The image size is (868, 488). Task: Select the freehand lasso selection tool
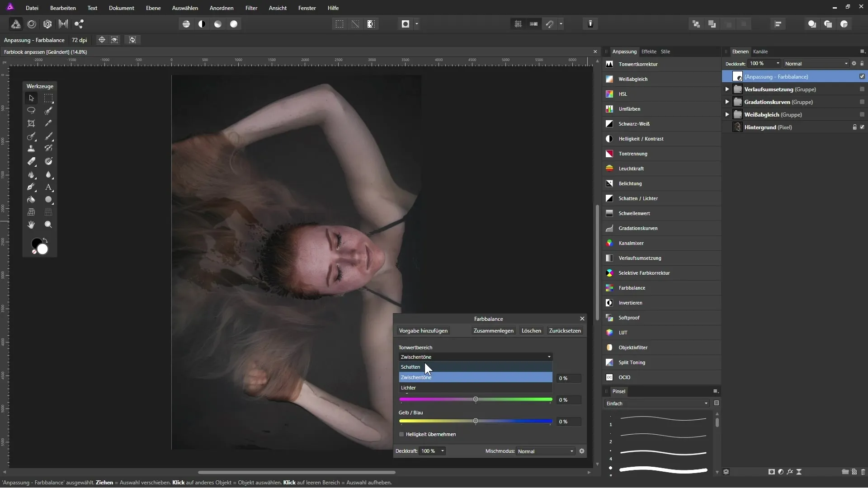pos(31,110)
